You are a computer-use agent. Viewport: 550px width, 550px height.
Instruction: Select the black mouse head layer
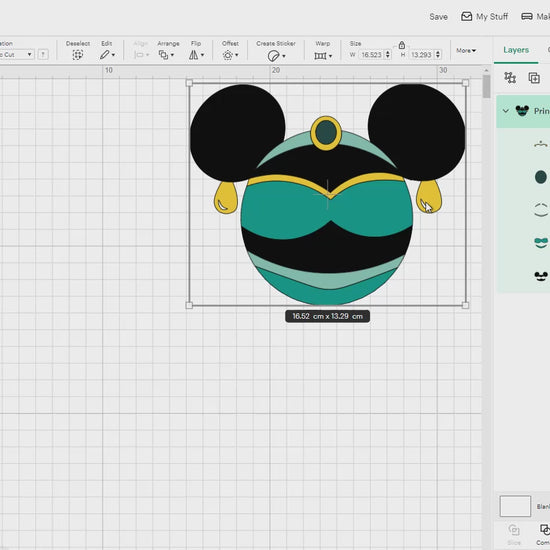(541, 276)
